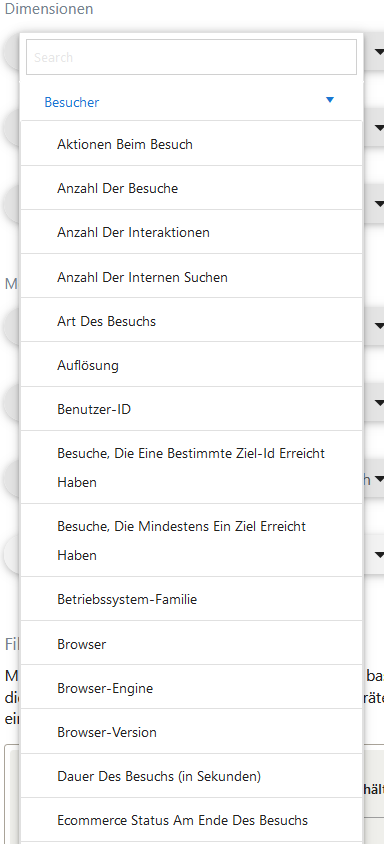Choose Dauer Des Besuchs (in Sekunden)
Screen dimensions: 384x844
coord(191,776)
